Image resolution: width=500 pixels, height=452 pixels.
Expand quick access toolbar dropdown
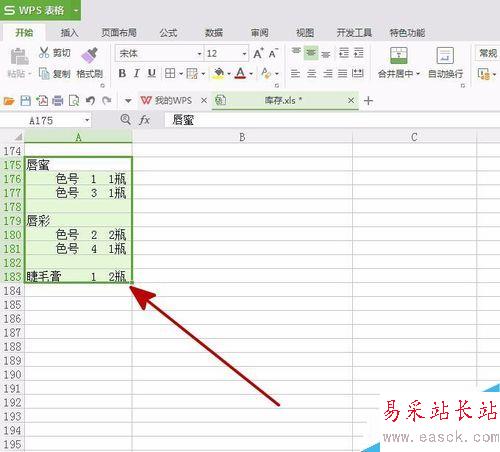coord(128,101)
